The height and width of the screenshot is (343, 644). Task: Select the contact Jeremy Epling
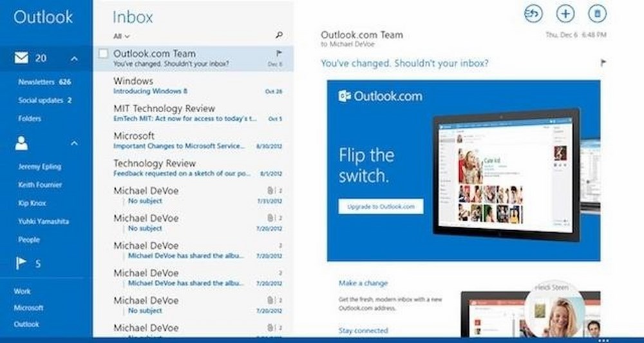pyautogui.click(x=39, y=166)
